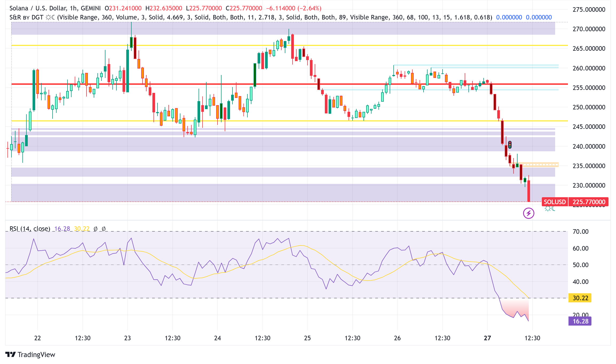
Task: Click the change value −6.114000 (−2.64%)
Action: click(294, 8)
